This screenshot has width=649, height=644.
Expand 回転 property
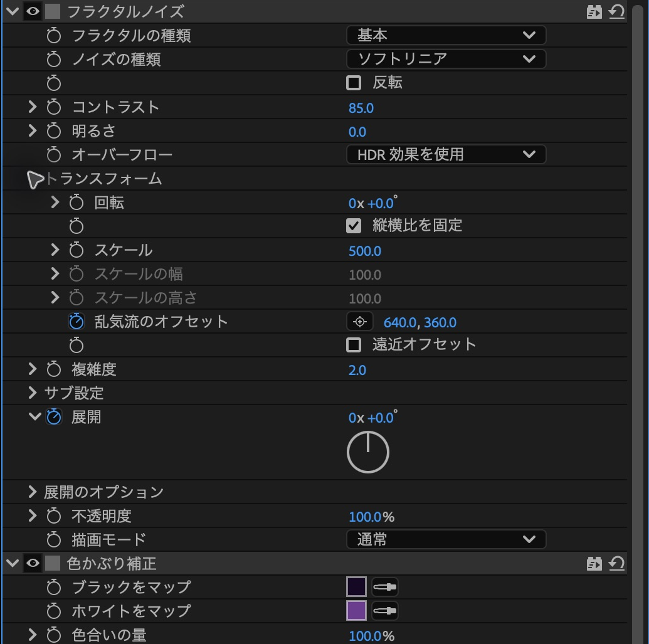tap(55, 202)
